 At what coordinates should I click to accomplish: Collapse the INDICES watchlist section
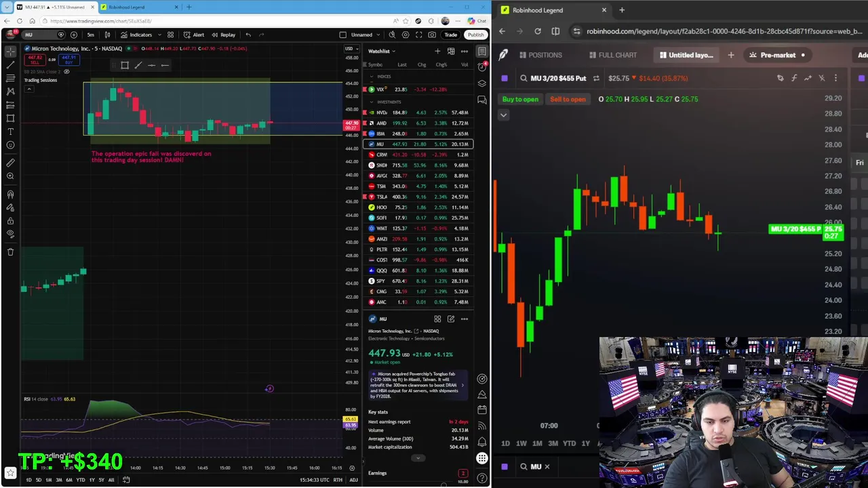[x=372, y=77]
